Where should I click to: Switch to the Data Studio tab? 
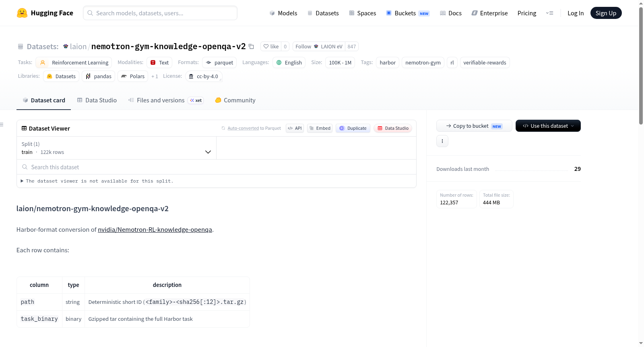click(x=97, y=100)
